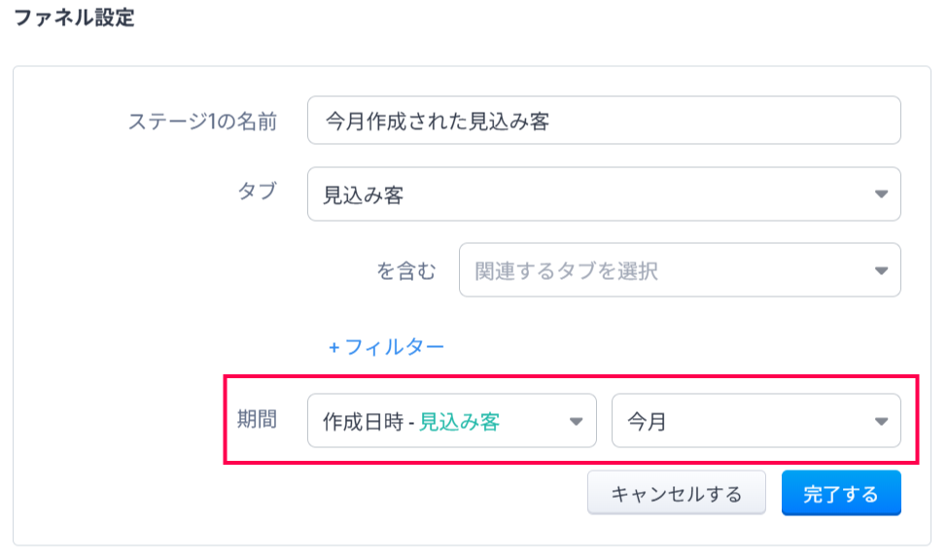
Task: Click the + フィルター link
Action: click(x=386, y=346)
